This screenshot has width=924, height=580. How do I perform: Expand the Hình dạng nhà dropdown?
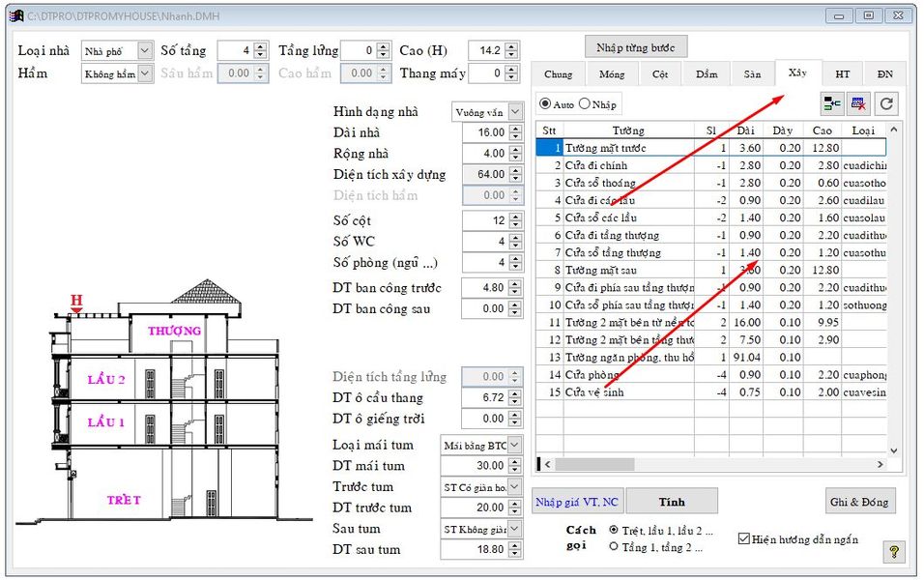click(515, 112)
